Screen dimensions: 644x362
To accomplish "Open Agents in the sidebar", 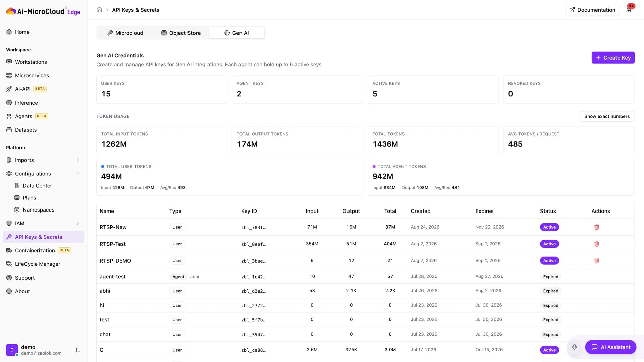I will [x=44, y=116].
